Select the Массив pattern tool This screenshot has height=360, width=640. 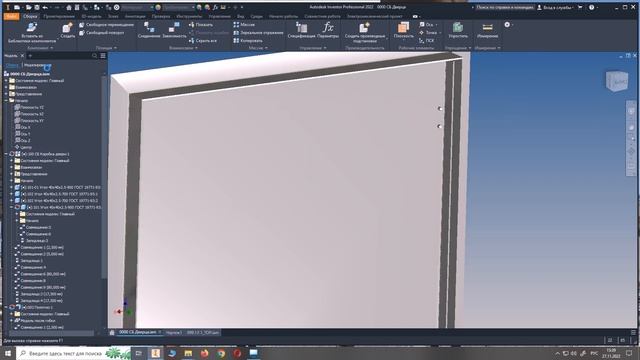[x=244, y=25]
